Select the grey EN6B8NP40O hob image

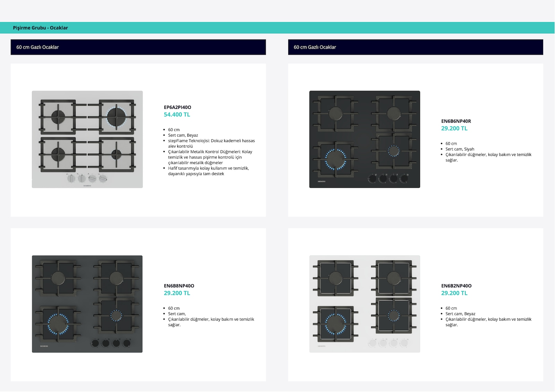pyautogui.click(x=87, y=304)
